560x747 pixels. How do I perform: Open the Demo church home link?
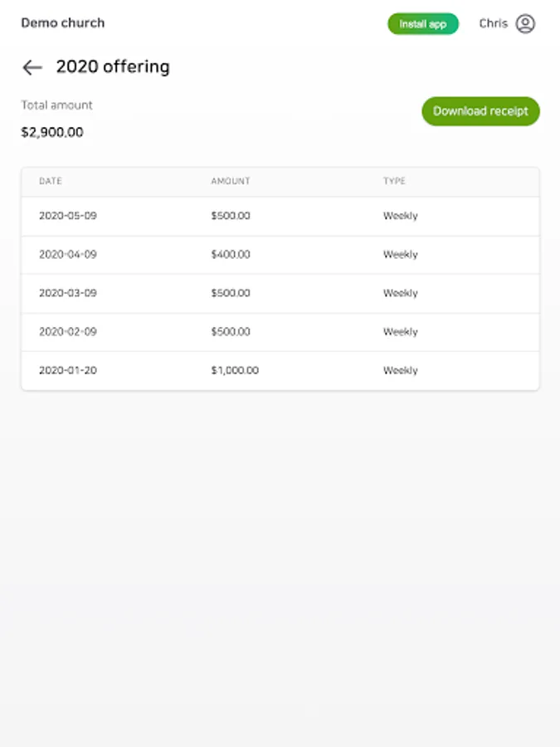click(63, 23)
